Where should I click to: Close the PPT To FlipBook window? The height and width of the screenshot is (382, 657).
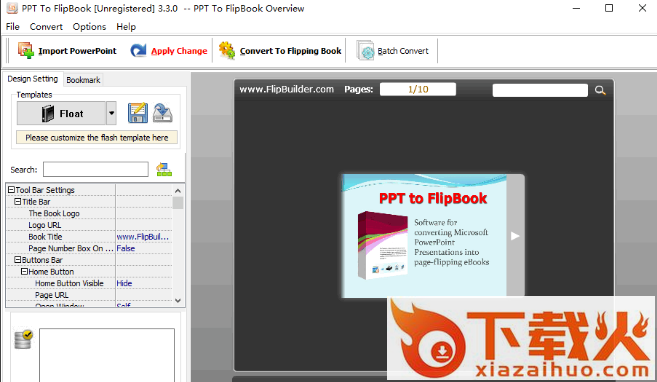point(642,8)
